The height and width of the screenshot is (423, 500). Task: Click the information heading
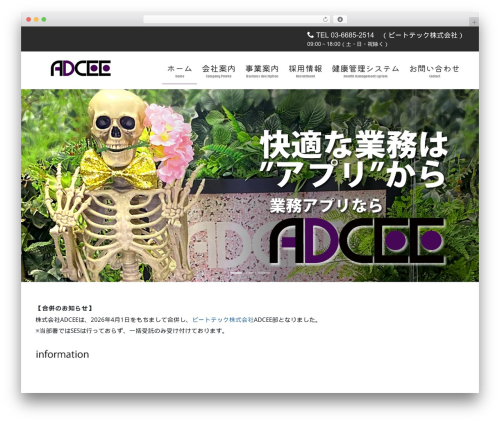coord(62,354)
